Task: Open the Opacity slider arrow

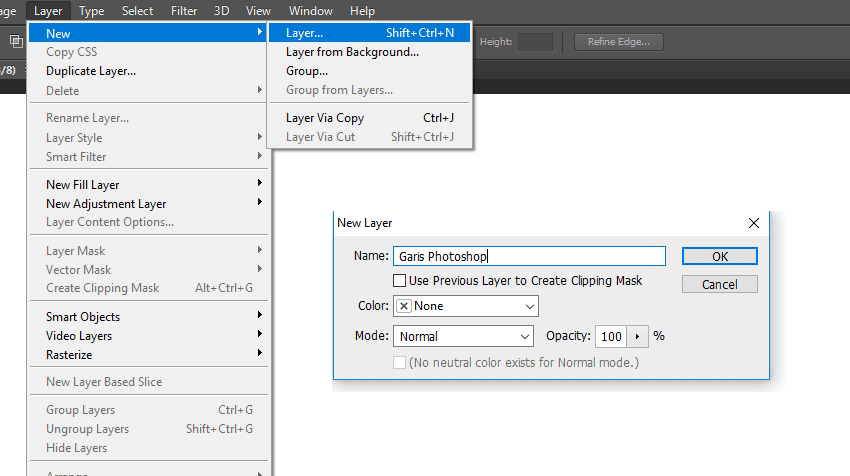Action: coord(638,337)
